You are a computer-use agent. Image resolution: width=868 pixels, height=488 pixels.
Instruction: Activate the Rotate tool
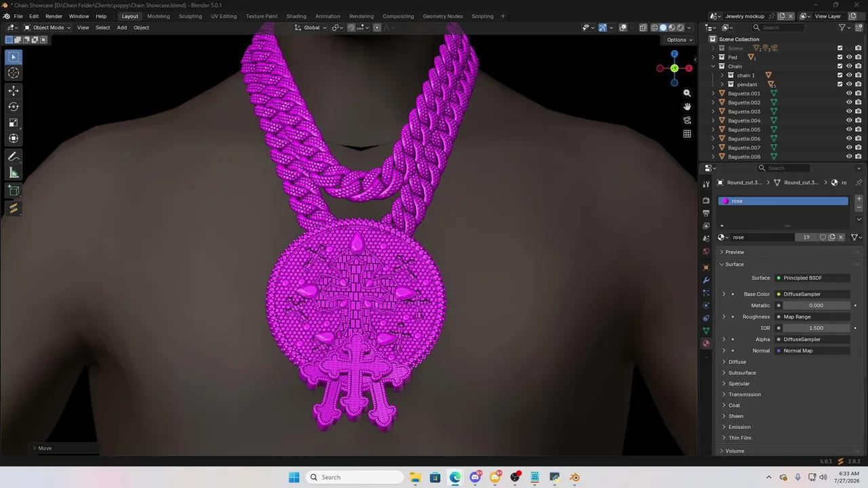coord(14,106)
